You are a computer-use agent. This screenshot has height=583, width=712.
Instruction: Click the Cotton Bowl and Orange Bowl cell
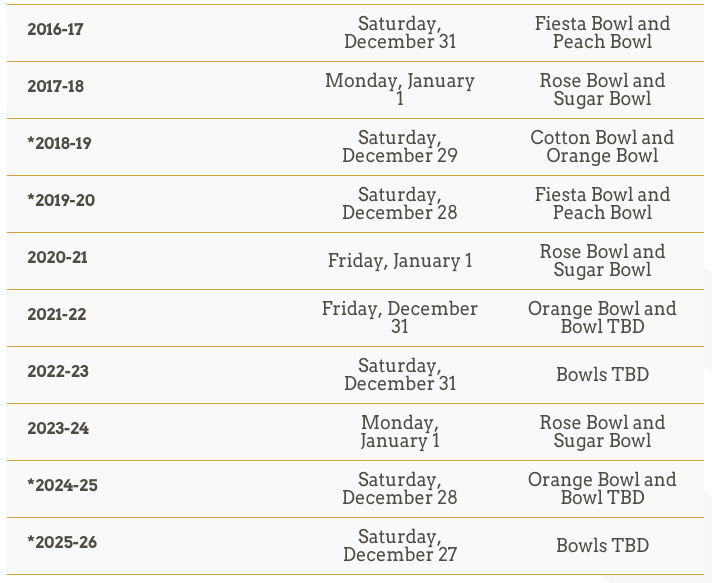point(602,147)
